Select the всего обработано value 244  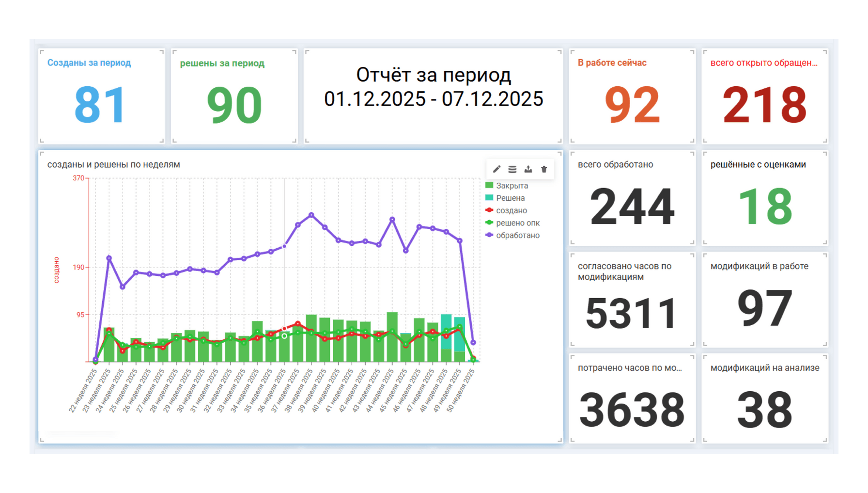[x=632, y=207]
